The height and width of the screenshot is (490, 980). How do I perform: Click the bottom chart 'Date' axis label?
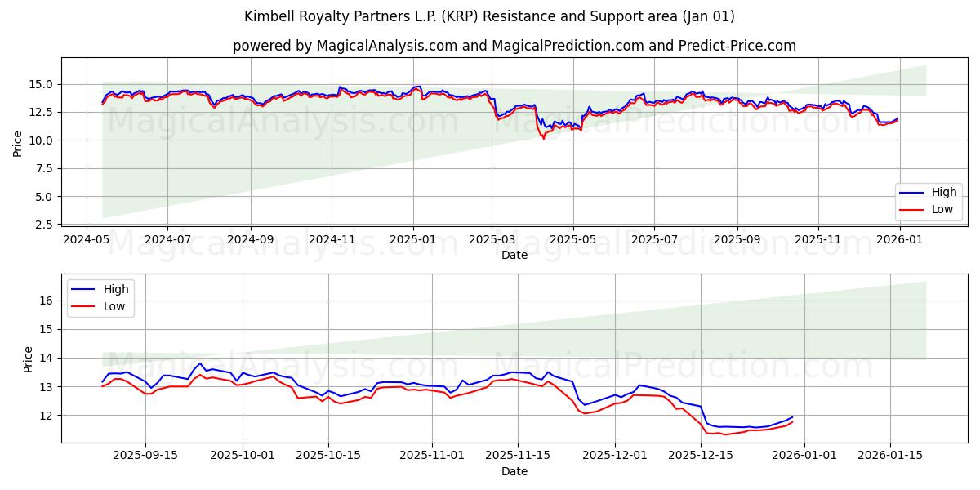click(514, 471)
